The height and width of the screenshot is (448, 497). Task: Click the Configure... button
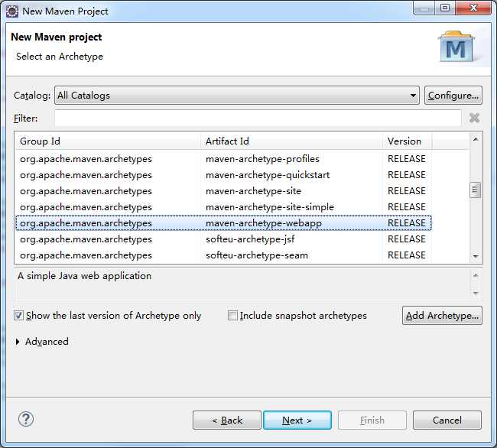[x=453, y=95]
